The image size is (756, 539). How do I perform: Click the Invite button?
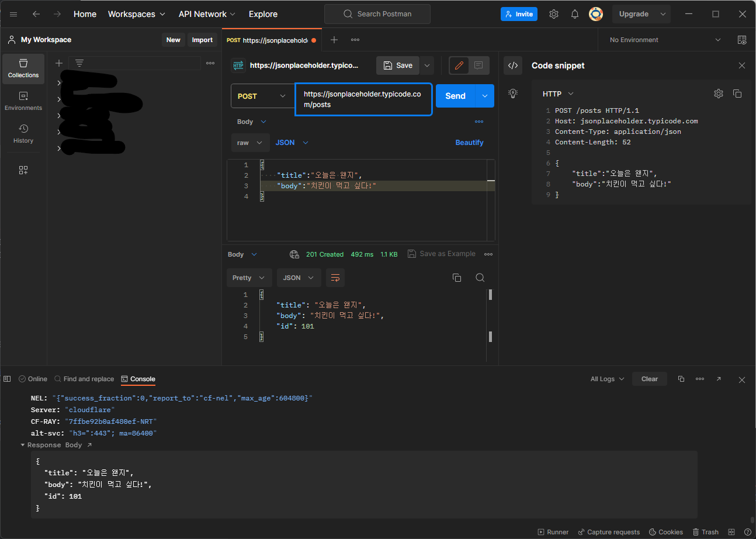click(519, 14)
